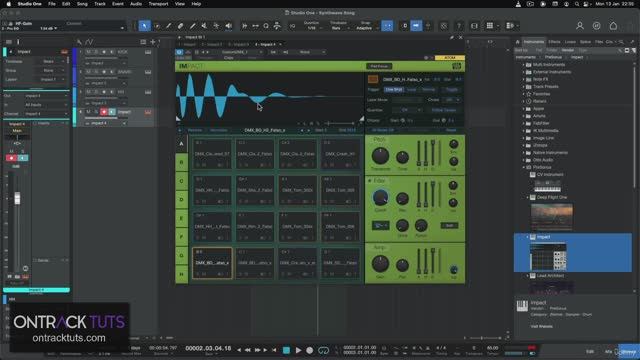Select the Bend tool in toolbar
The width and height of the screenshot is (640, 360).
click(x=216, y=26)
